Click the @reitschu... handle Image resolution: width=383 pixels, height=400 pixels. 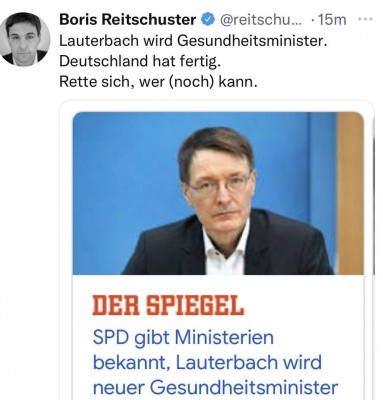(x=260, y=20)
